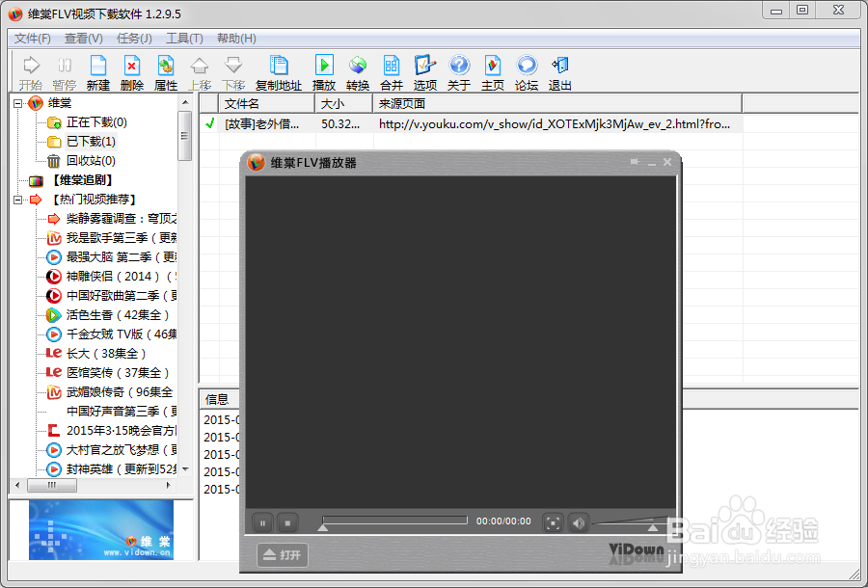Pause playback in the FLV player

tap(263, 522)
